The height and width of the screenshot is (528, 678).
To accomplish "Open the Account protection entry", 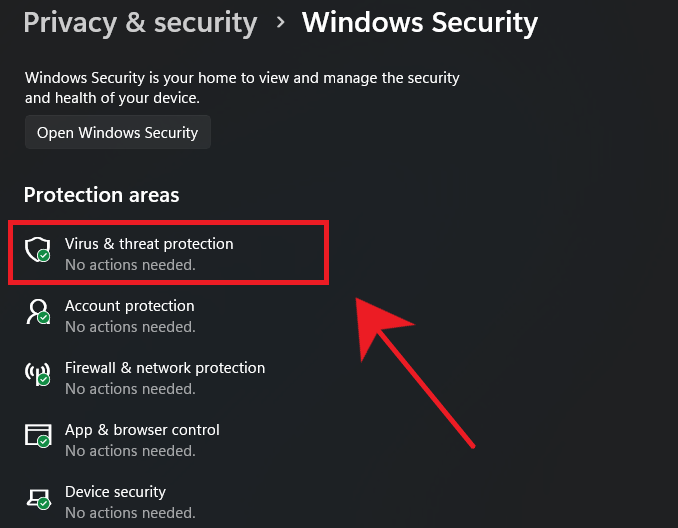I will [130, 306].
